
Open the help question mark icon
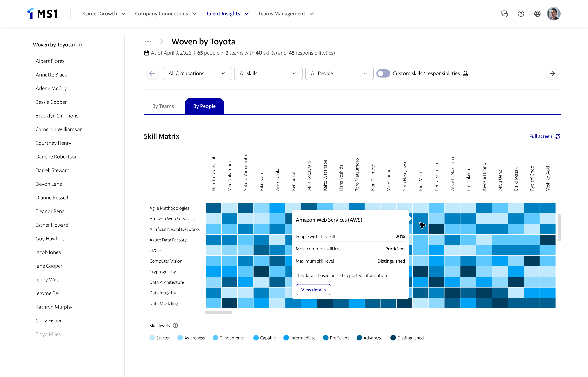(521, 14)
